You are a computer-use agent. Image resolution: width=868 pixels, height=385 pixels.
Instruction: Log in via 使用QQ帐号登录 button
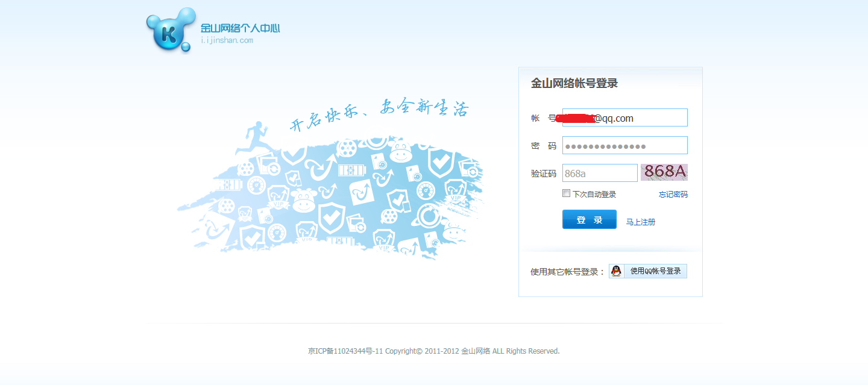pos(648,271)
